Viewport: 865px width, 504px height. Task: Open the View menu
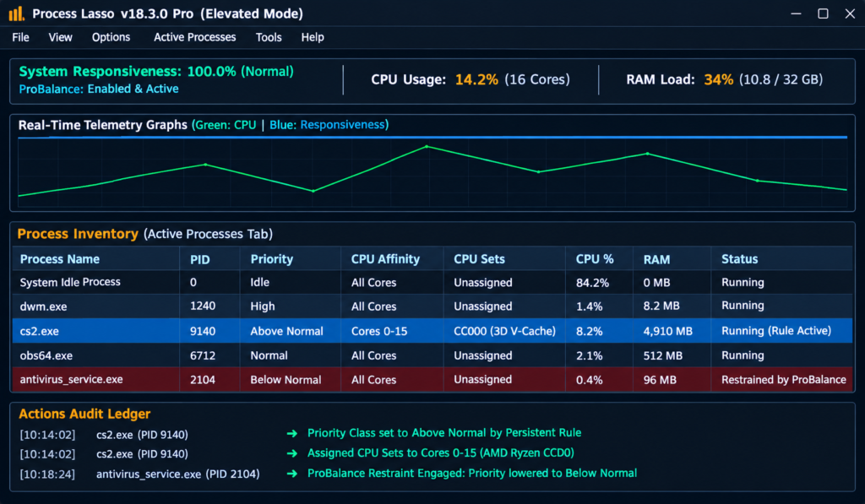60,37
